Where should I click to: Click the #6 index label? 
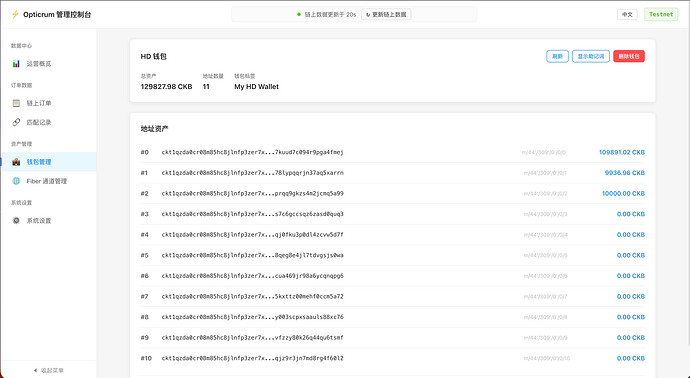[x=145, y=276]
